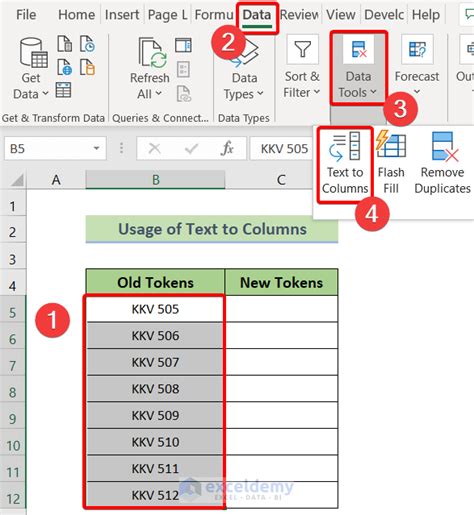Select cell containing KKV 511
This screenshot has height=515, width=474.
click(x=155, y=469)
